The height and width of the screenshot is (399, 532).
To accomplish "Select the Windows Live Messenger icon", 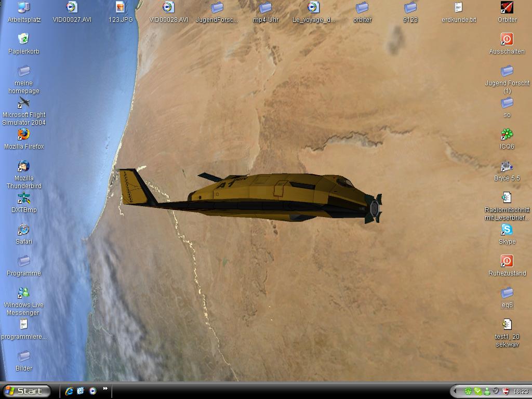I will pyautogui.click(x=24, y=293).
